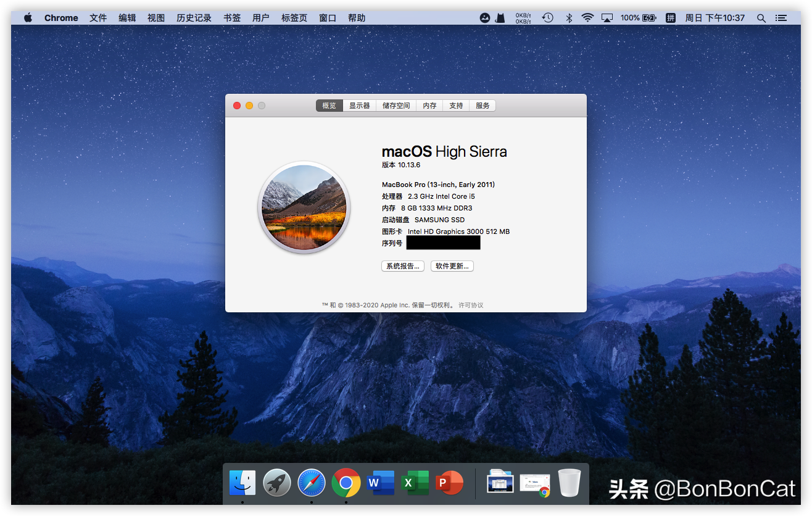Open Time Machine menu bar icon

(548, 18)
